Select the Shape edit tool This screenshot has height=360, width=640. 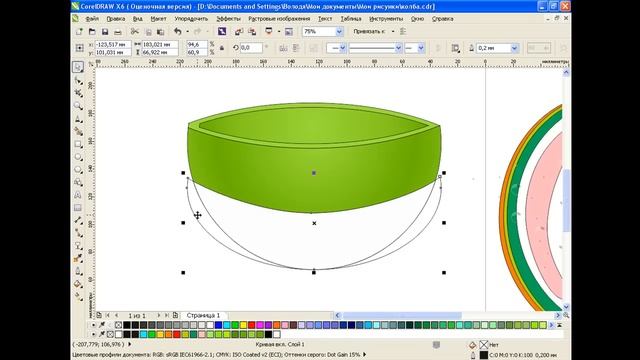pyautogui.click(x=78, y=80)
